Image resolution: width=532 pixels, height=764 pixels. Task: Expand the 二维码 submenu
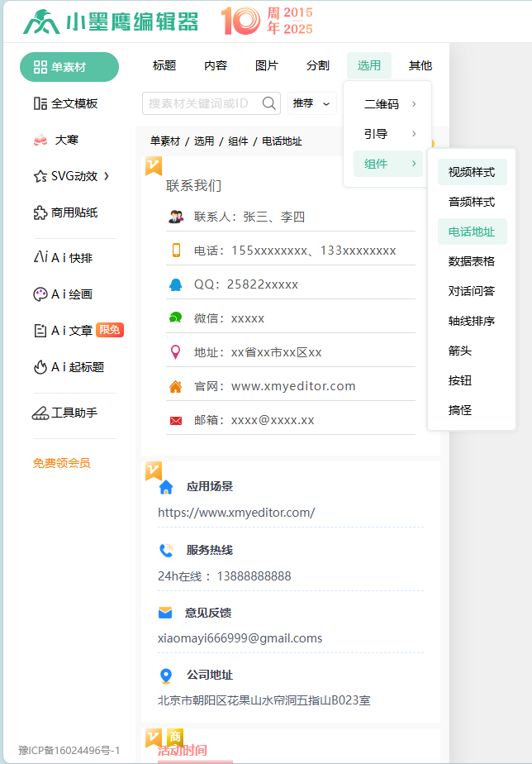pos(388,104)
